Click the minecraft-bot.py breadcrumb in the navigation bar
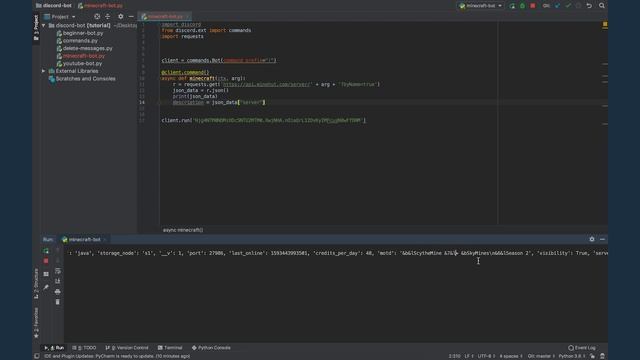The height and width of the screenshot is (360, 640). pyautogui.click(x=100, y=6)
